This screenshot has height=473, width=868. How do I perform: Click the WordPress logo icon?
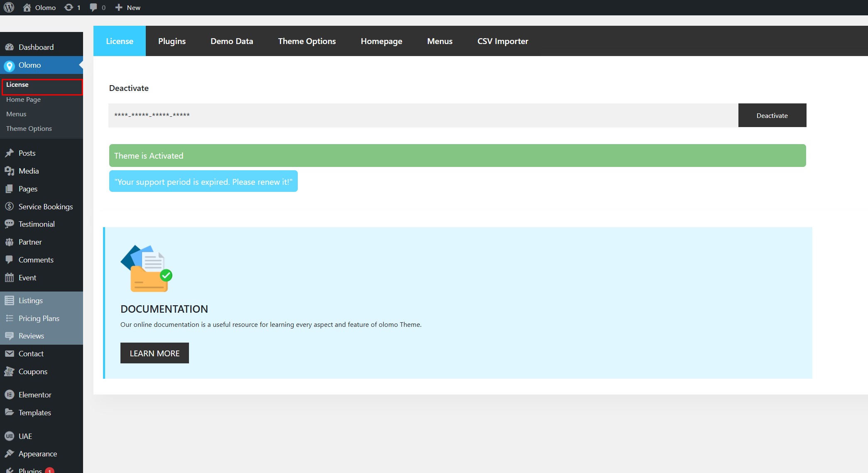pyautogui.click(x=9, y=7)
